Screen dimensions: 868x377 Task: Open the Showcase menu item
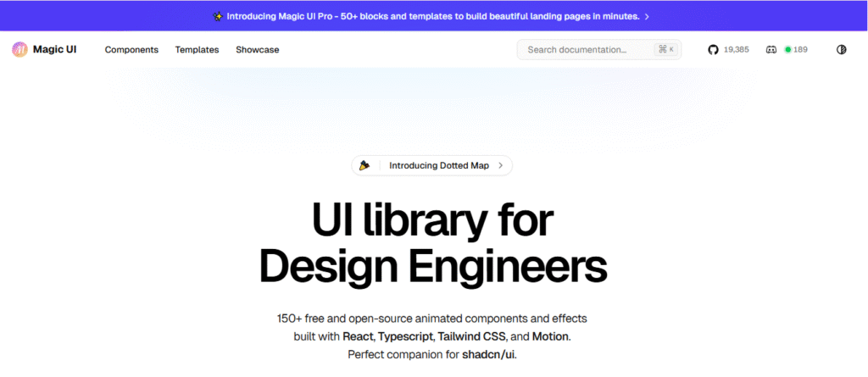tap(258, 50)
